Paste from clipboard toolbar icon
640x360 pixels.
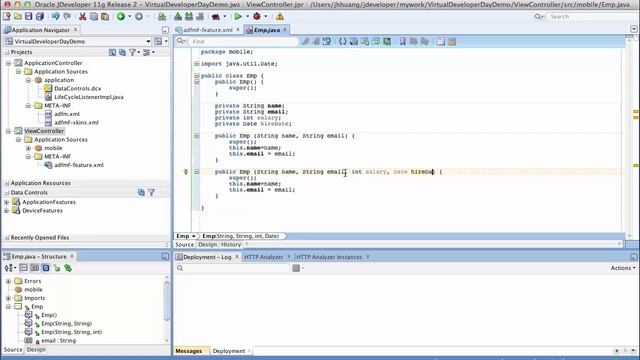[x=105, y=17]
